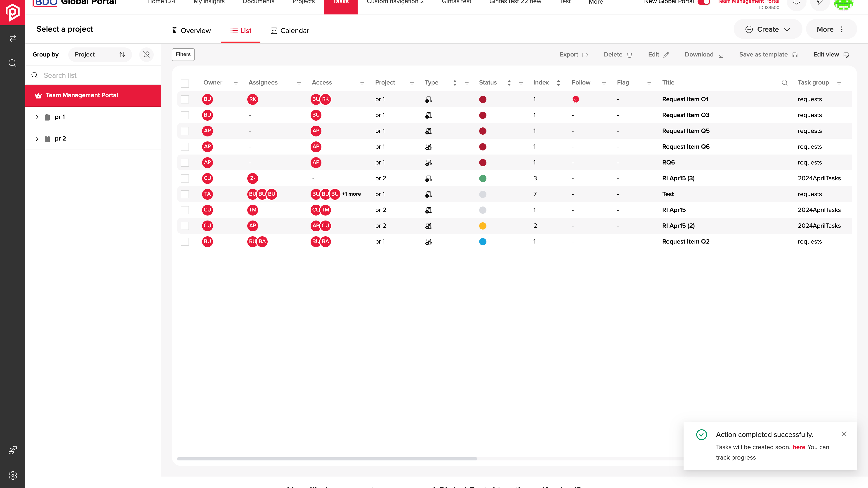The image size is (868, 488).
Task: Click the blue status dot of Request Item Q2
Action: click(483, 242)
